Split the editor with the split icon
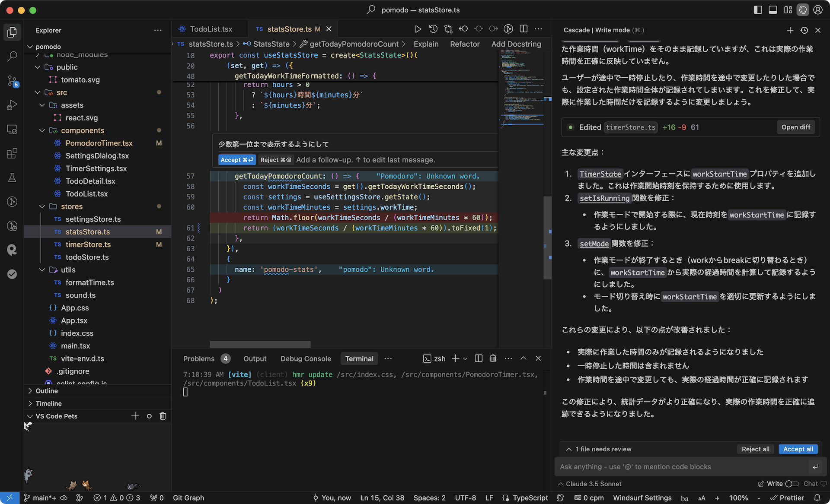830x504 pixels. [523, 29]
